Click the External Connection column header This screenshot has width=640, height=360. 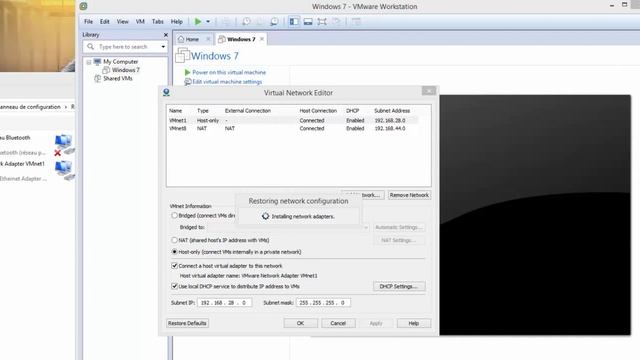[248, 111]
